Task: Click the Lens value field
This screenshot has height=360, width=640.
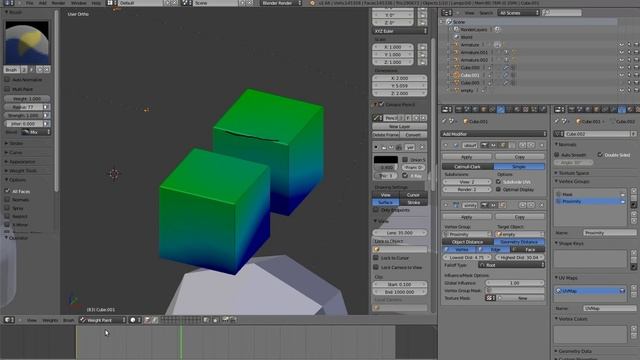Action: pos(400,233)
